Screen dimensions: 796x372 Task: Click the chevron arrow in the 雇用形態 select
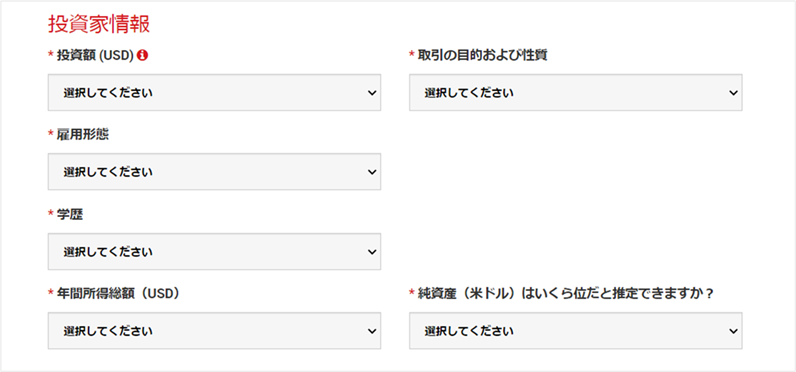pyautogui.click(x=372, y=172)
